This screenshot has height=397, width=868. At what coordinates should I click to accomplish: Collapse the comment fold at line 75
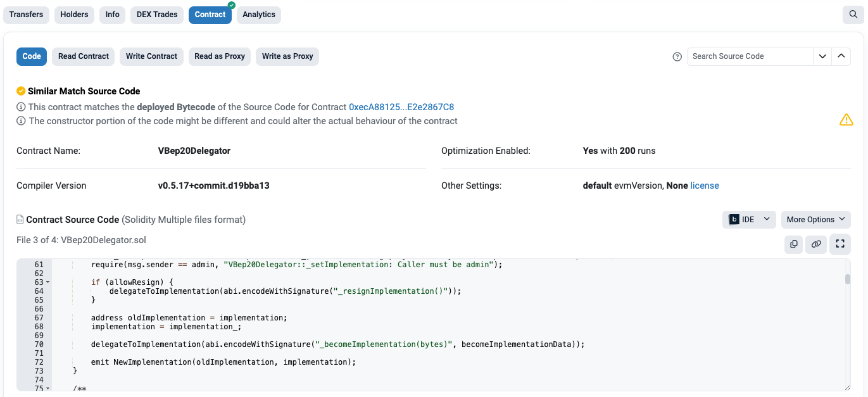pyautogui.click(x=48, y=388)
